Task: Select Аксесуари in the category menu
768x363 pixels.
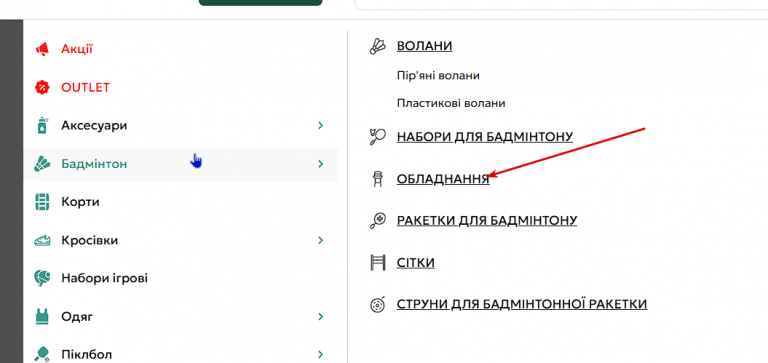Action: [94, 126]
